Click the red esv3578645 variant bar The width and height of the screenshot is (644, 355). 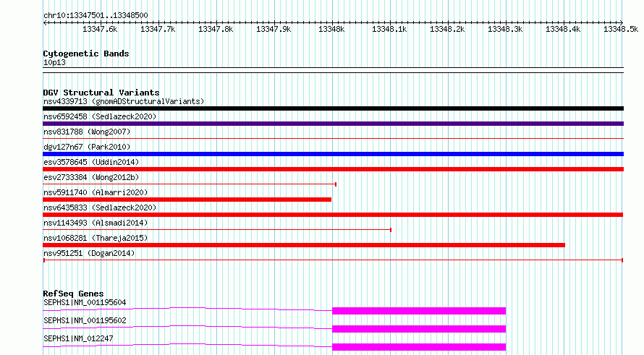click(333, 169)
